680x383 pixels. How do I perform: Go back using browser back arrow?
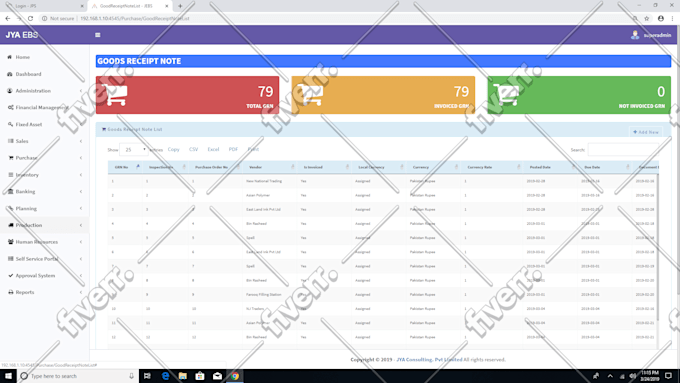(x=8, y=19)
